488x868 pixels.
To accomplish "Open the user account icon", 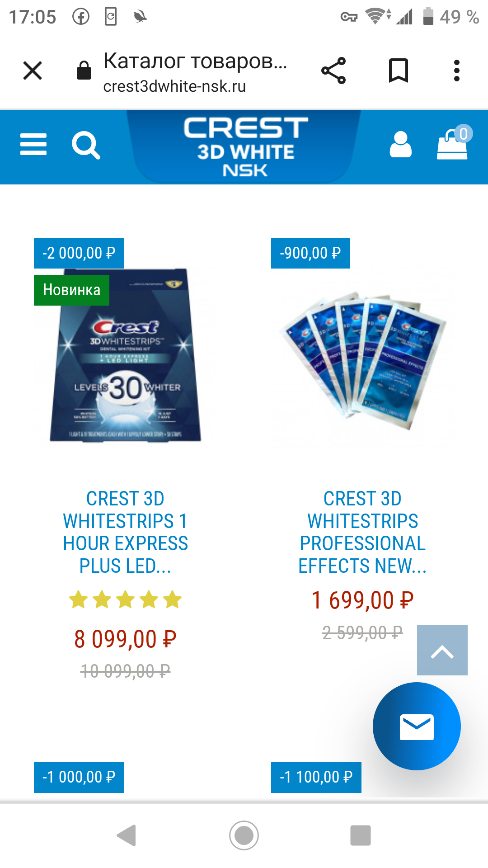I will [x=400, y=145].
